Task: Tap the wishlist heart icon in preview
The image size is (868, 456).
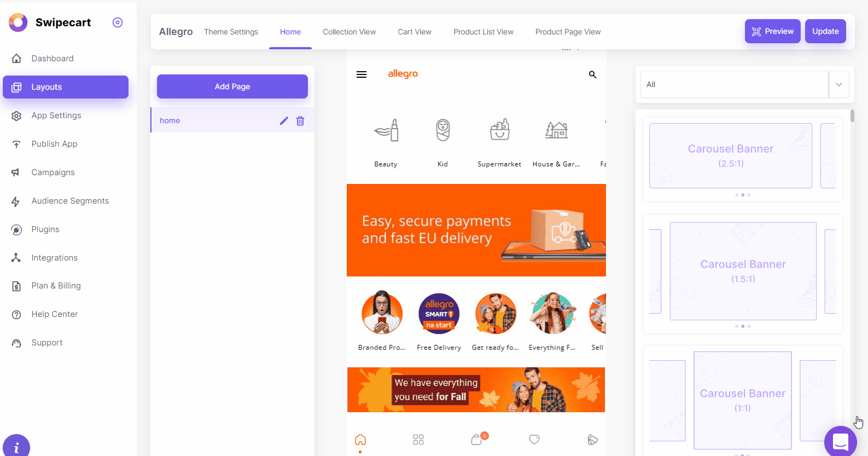Action: [534, 439]
